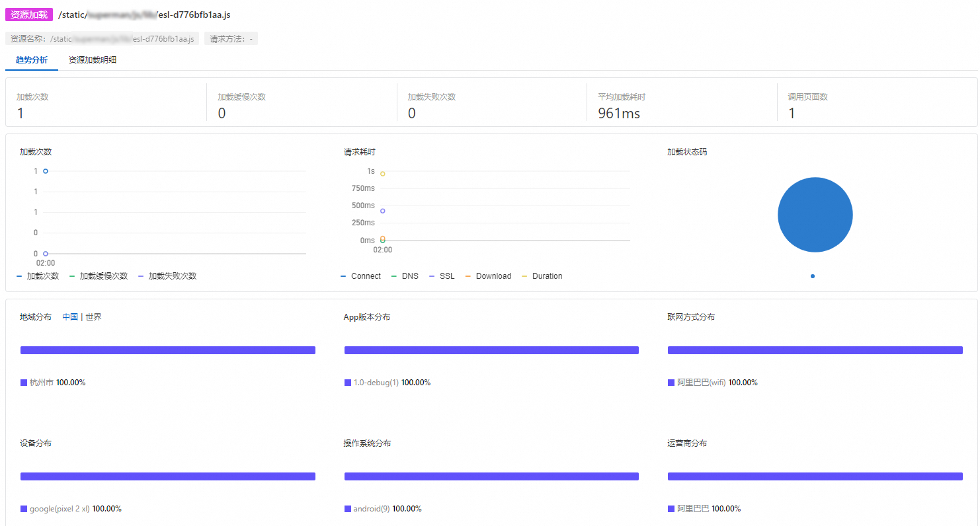Switch to the 趋势分析 tab

click(x=32, y=60)
